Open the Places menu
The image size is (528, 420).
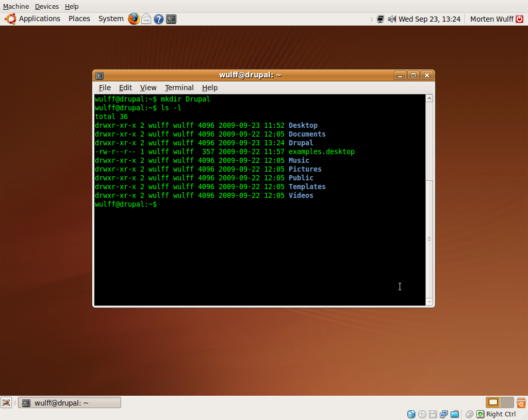point(79,19)
